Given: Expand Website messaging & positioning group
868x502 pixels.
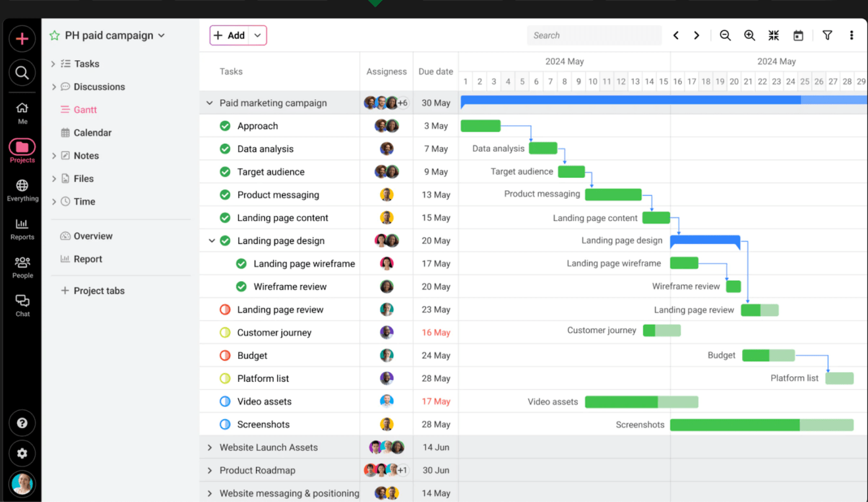Looking at the screenshot, I should tap(210, 493).
